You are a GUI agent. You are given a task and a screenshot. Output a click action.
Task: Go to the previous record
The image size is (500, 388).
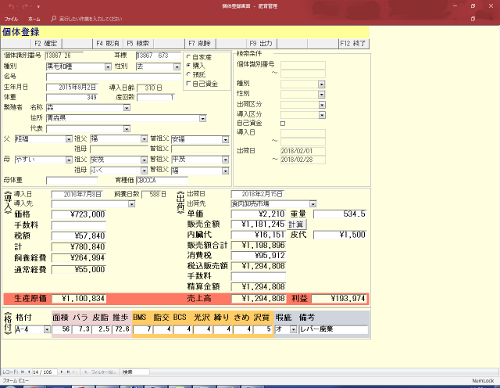pos(29,372)
